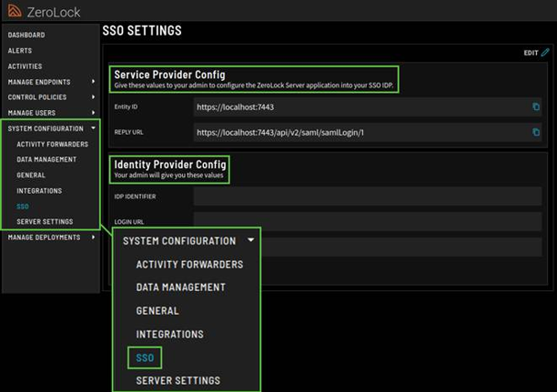Copy the Reply URL value

[536, 132]
